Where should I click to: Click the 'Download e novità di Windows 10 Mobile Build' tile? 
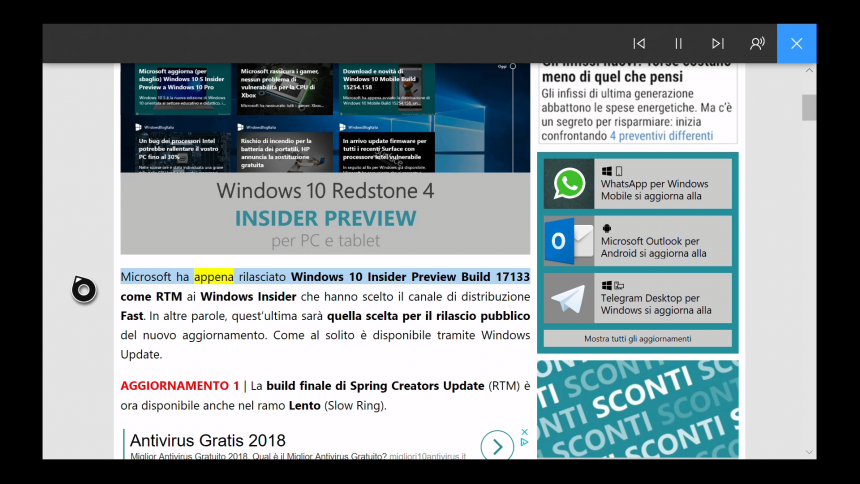click(387, 89)
